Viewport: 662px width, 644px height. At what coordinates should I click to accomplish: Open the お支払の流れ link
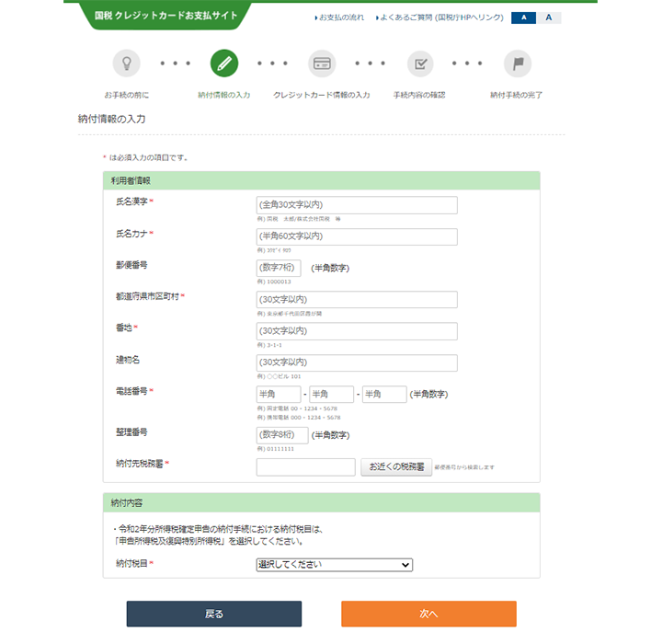pyautogui.click(x=340, y=17)
